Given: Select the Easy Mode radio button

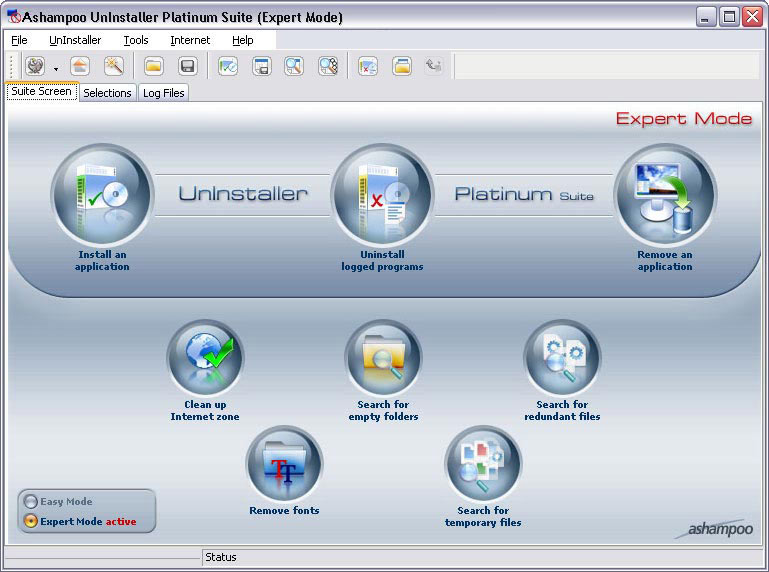Looking at the screenshot, I should coord(30,501).
